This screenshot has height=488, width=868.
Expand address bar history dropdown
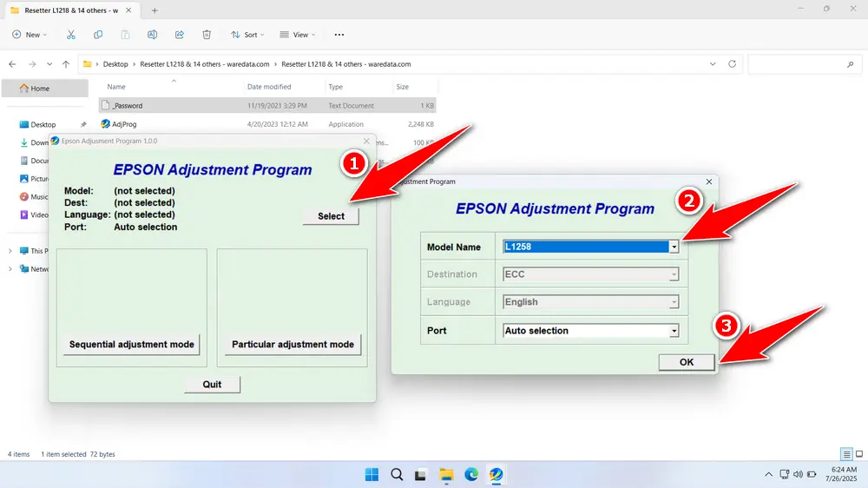(x=713, y=64)
